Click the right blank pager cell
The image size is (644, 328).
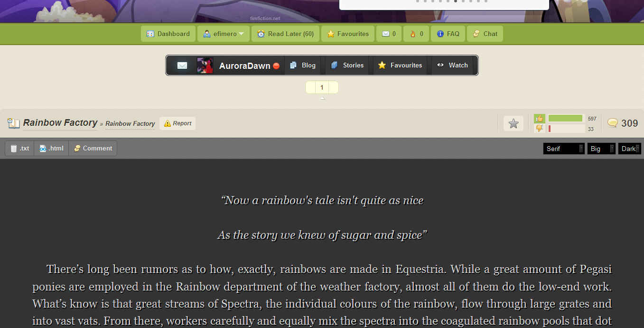point(333,87)
